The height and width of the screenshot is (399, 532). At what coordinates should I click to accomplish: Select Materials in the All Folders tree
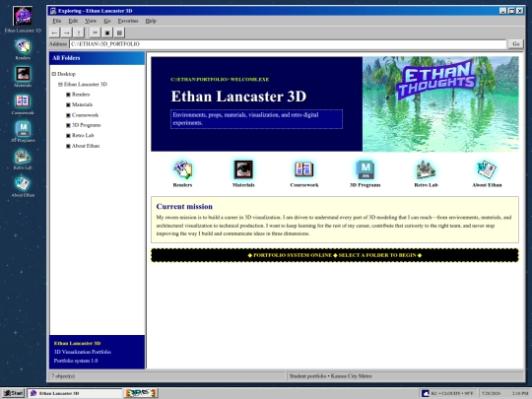[82, 104]
